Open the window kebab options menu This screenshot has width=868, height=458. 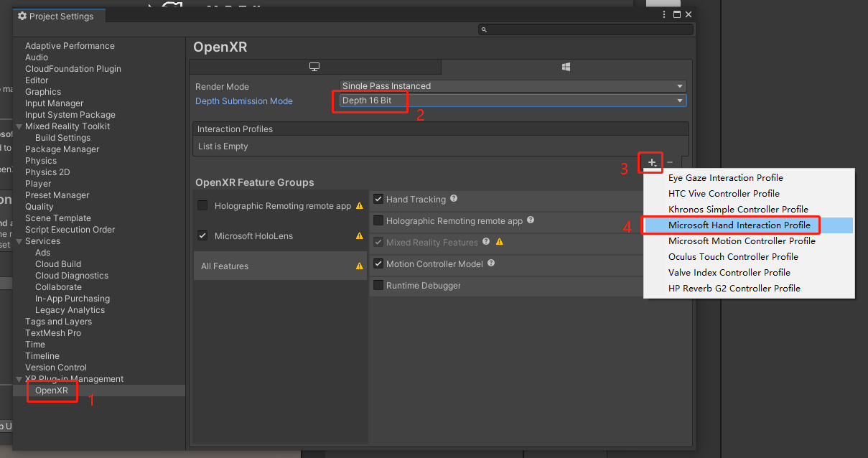point(665,14)
